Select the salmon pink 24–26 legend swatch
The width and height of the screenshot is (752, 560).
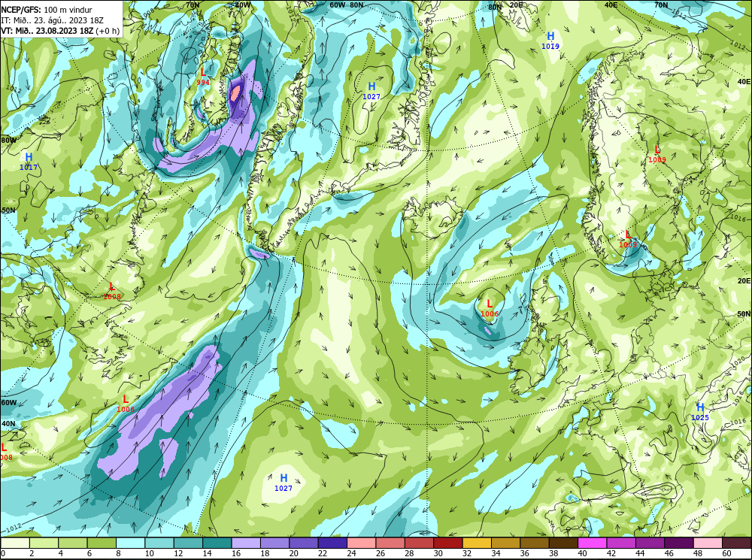362,543
